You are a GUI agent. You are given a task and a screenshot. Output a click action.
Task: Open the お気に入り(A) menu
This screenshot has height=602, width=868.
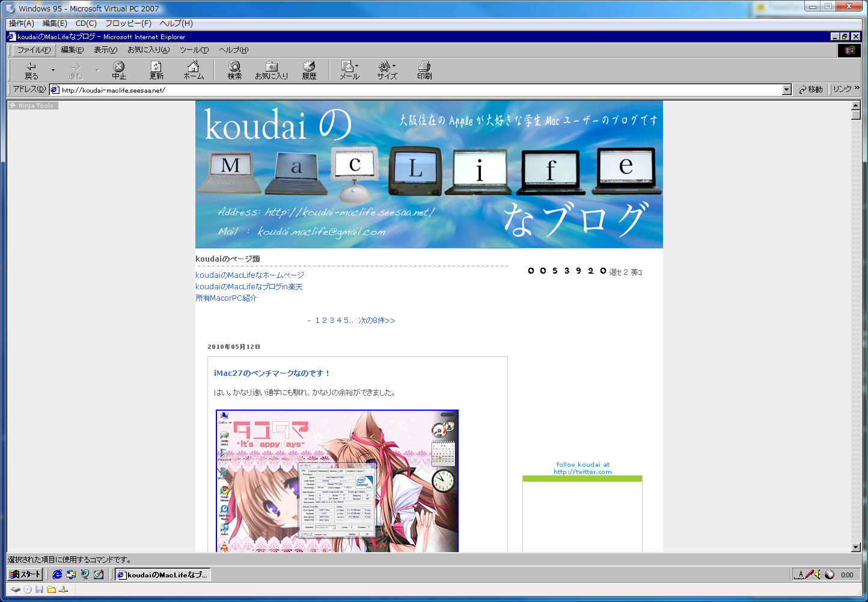tap(148, 50)
